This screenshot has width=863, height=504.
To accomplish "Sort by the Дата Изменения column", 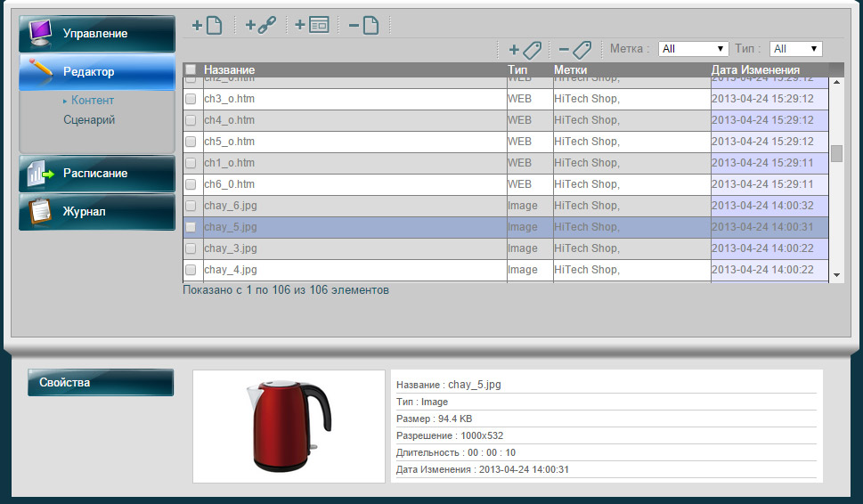I will click(755, 69).
